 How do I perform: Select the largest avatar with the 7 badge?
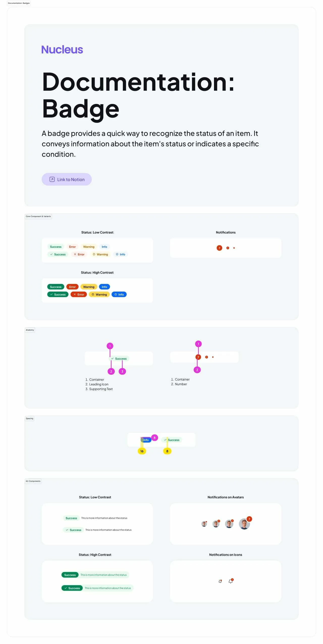(245, 524)
